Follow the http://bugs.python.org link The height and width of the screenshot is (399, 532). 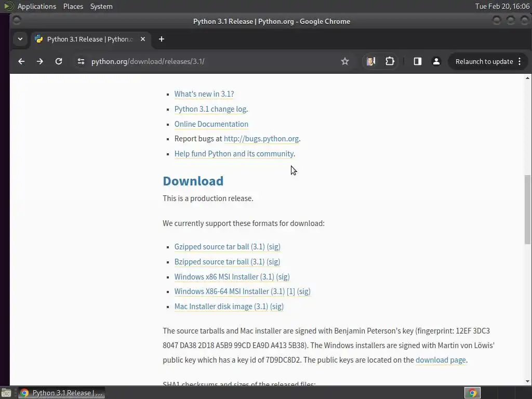pos(261,138)
